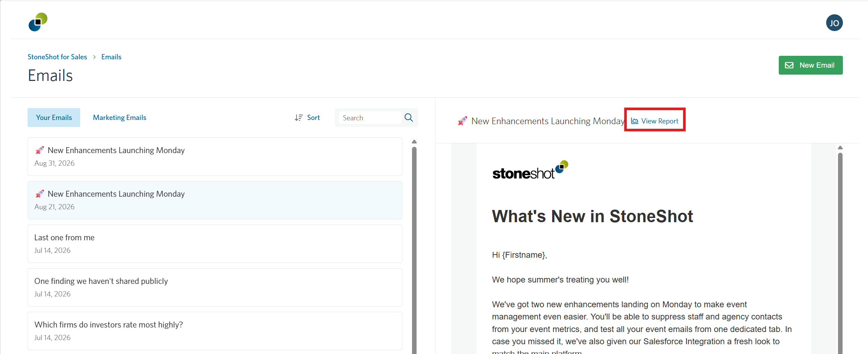Viewport: 868px width, 354px height.
Task: Focus the Search input field
Action: 370,118
